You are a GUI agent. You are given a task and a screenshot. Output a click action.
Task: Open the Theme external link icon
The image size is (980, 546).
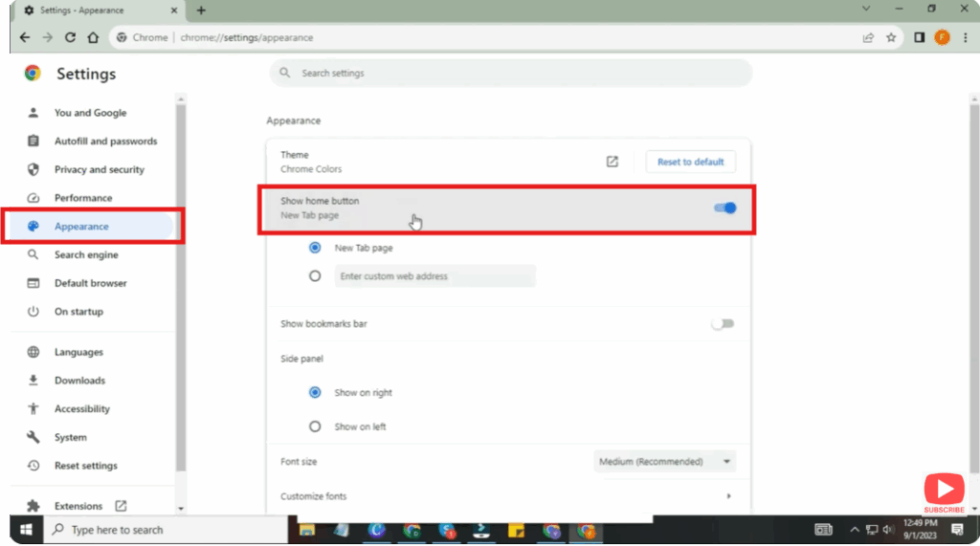coord(612,162)
